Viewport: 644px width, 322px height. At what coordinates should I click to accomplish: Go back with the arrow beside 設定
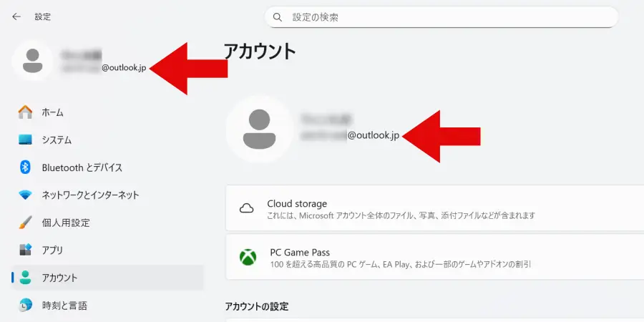[16, 17]
